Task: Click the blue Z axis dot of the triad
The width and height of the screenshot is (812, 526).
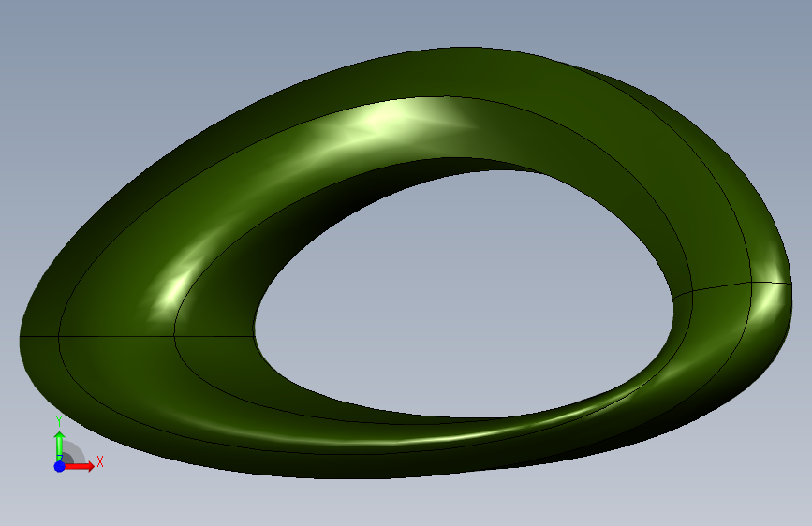Action: tap(60, 466)
